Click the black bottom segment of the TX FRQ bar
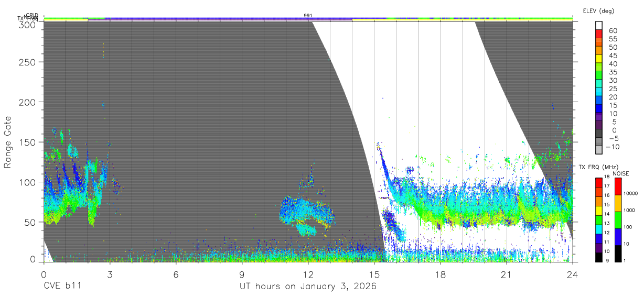The image size is (644, 297). click(598, 258)
